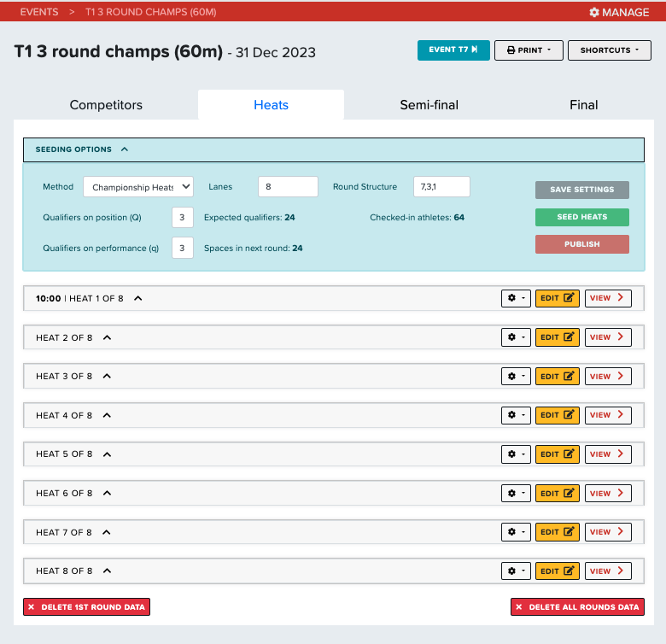Click the gear icon for Heat 1
The width and height of the screenshot is (666, 644).
[x=516, y=298]
